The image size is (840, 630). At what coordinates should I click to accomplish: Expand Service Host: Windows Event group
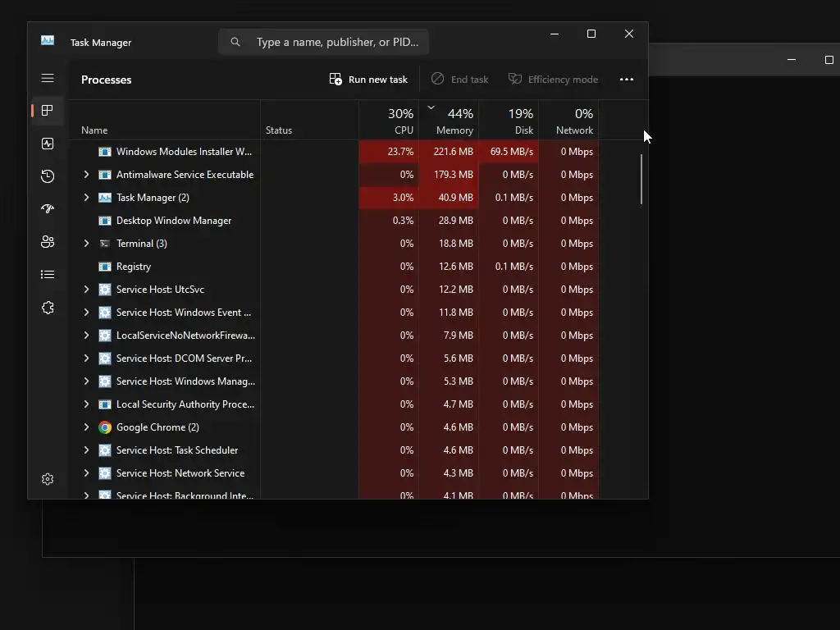tap(86, 313)
